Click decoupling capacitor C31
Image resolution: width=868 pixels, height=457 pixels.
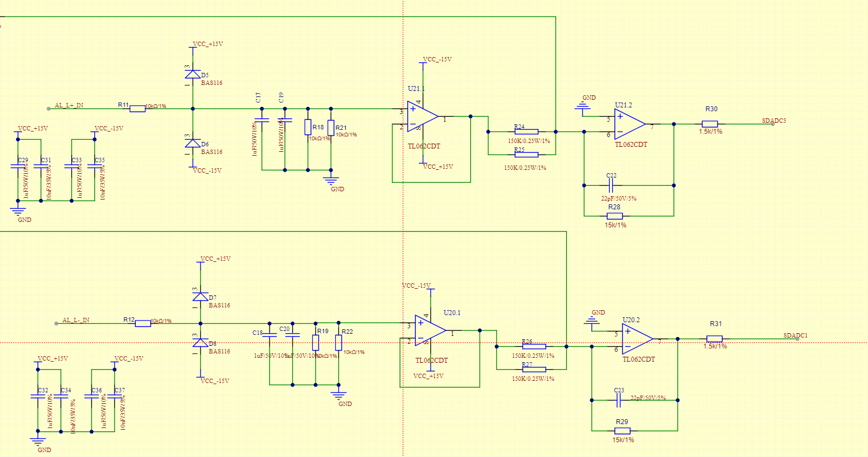click(x=41, y=165)
